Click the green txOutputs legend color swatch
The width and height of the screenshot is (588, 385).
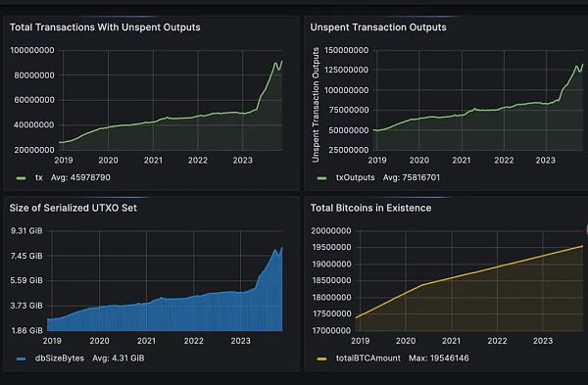[x=321, y=178]
